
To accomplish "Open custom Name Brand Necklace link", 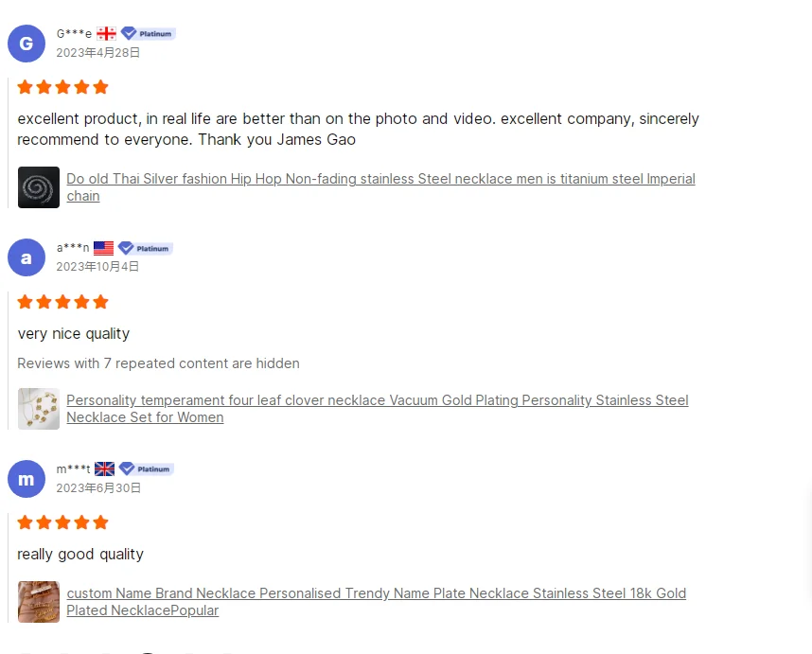I will [376, 593].
